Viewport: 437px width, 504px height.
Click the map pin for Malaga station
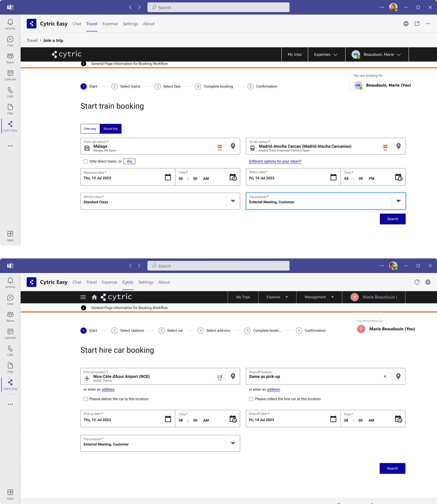[233, 146]
